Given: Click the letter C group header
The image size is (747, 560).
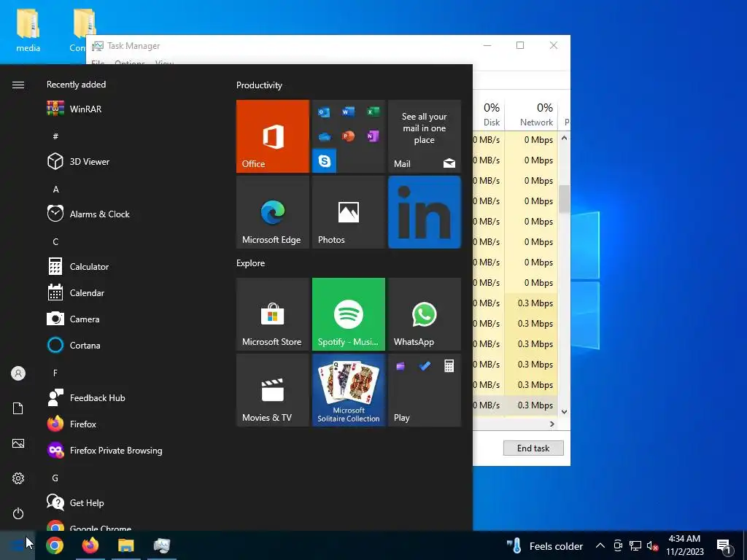Looking at the screenshot, I should (x=55, y=242).
